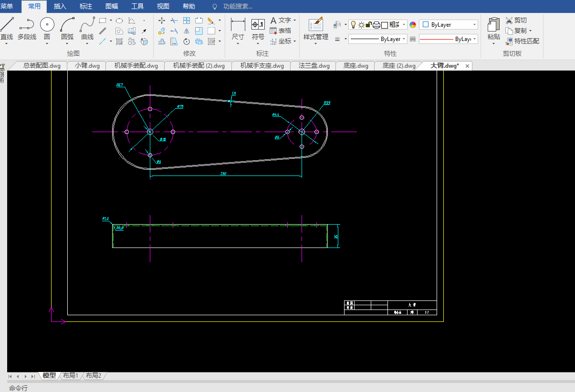This screenshot has height=392, width=575.
Task: Toggle the layer freeze sun icon
Action: pyautogui.click(x=361, y=25)
